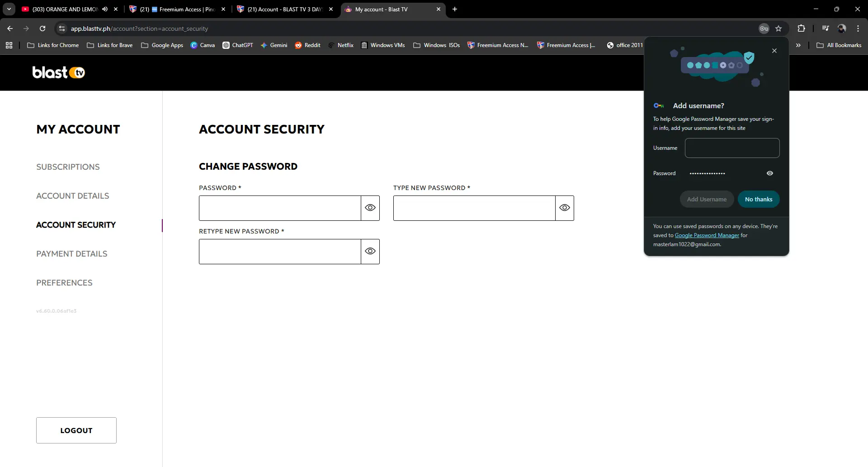This screenshot has width=868, height=467.
Task: Open the Subscriptions section
Action: coord(68,167)
